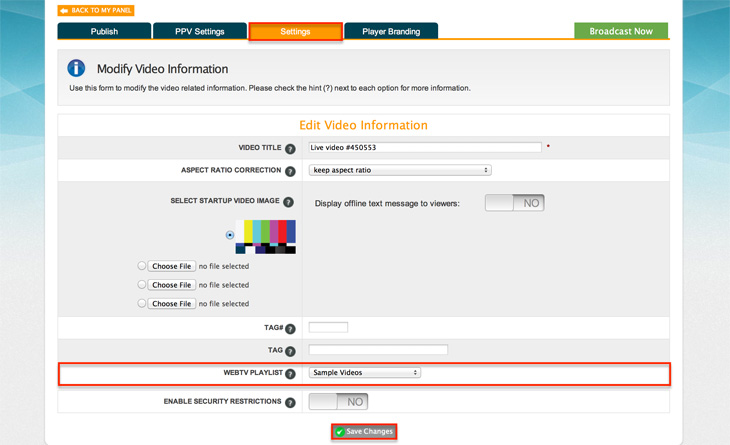Show the WebTV Playlist help hint
730x445 pixels.
tap(290, 374)
